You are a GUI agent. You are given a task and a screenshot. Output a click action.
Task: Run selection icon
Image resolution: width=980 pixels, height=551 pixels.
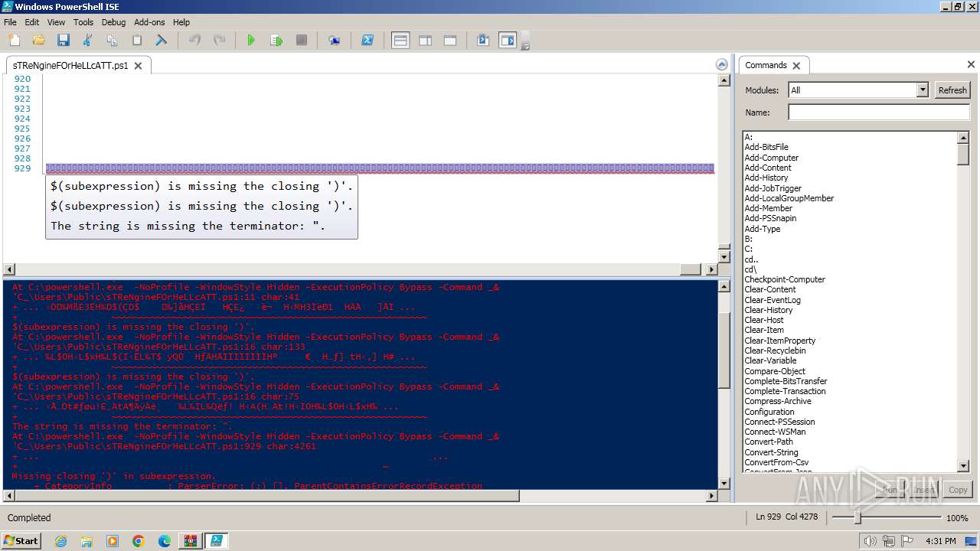pyautogui.click(x=276, y=40)
